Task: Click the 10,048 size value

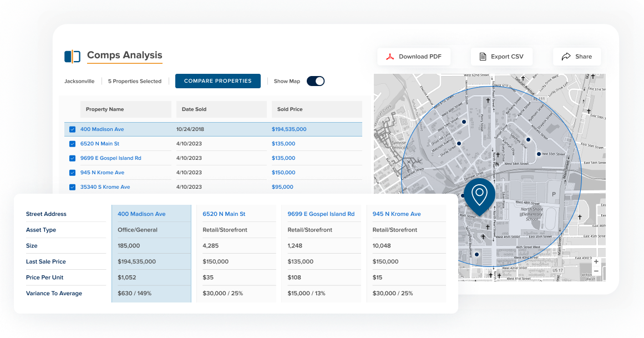Action: 382,245
